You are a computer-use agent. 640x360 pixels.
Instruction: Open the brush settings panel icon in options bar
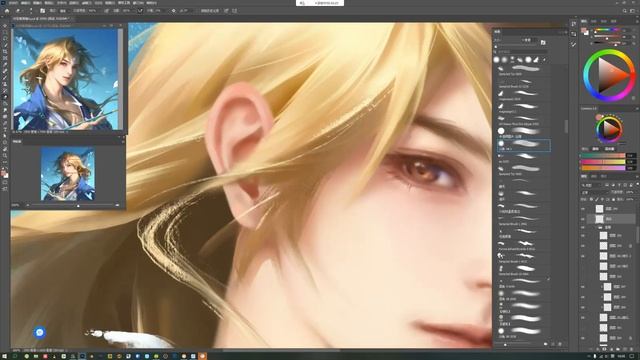(42, 11)
